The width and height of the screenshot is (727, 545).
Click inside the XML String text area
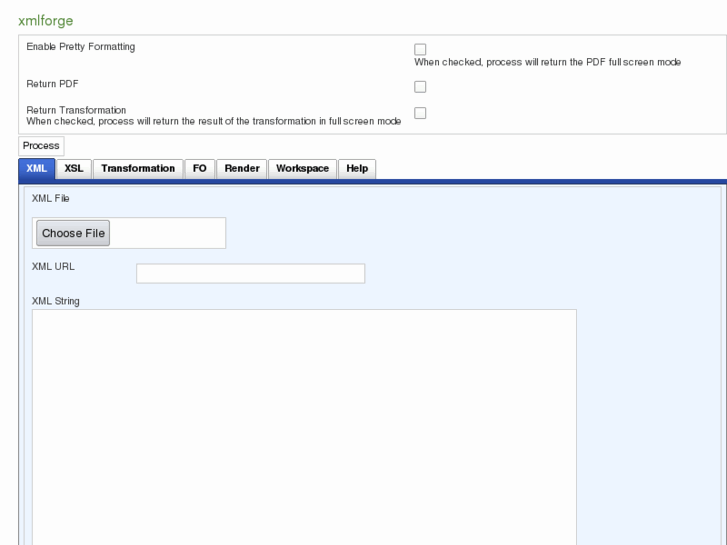coord(304,427)
